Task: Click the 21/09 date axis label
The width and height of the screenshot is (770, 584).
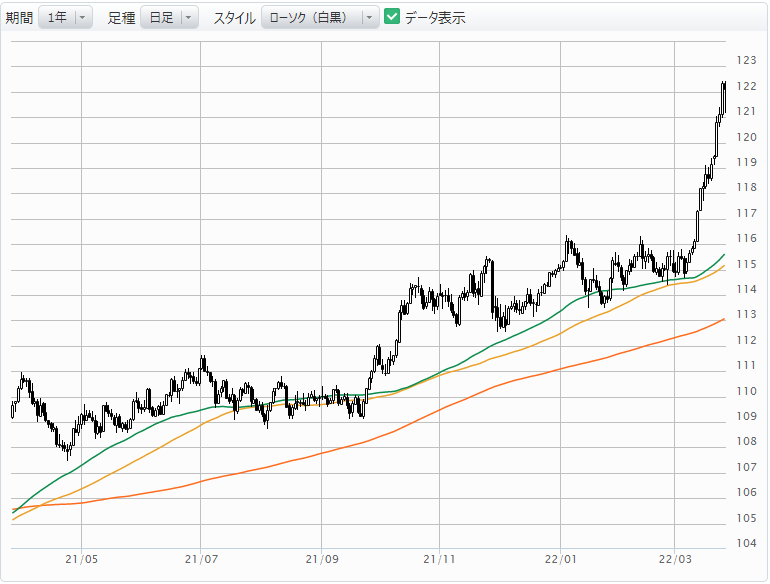Action: 322,559
